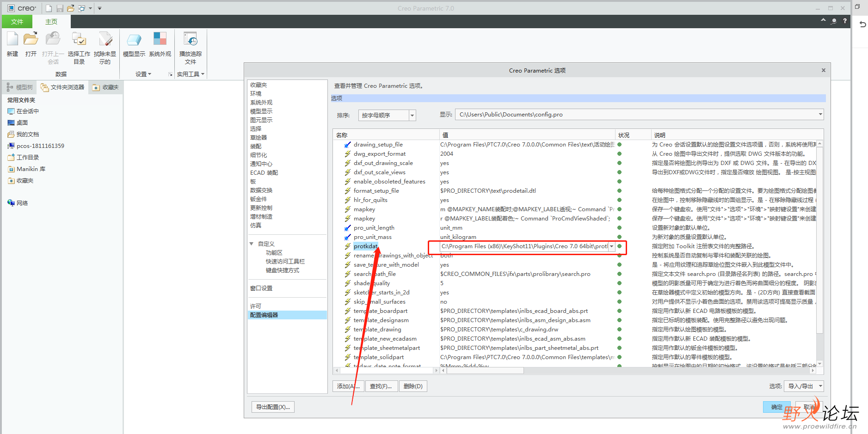868x434 pixels.
Task: Click the 导出配置(X)... button
Action: (x=273, y=407)
